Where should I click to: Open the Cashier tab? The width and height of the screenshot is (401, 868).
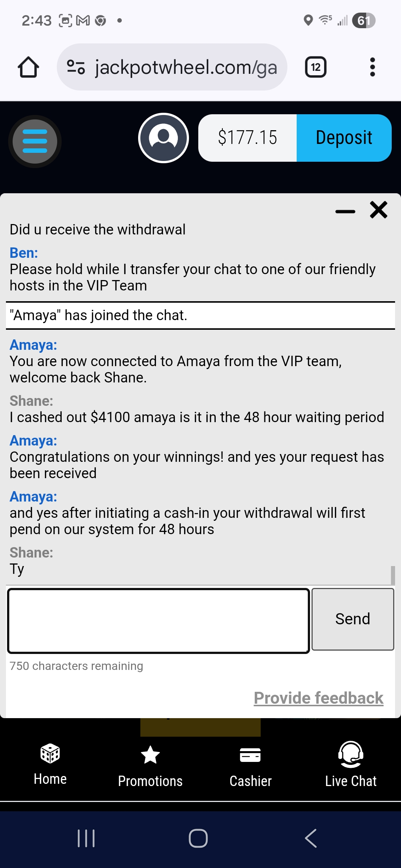pyautogui.click(x=251, y=766)
